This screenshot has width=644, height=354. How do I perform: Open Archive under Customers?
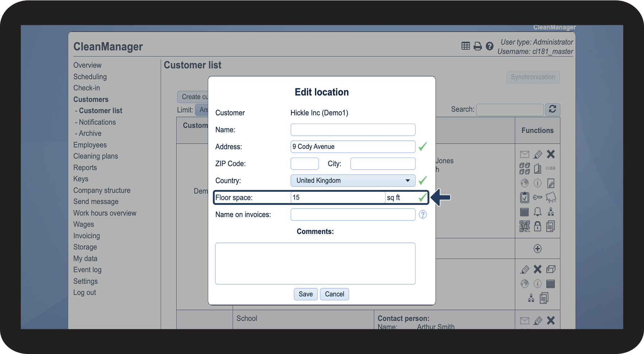pyautogui.click(x=90, y=133)
